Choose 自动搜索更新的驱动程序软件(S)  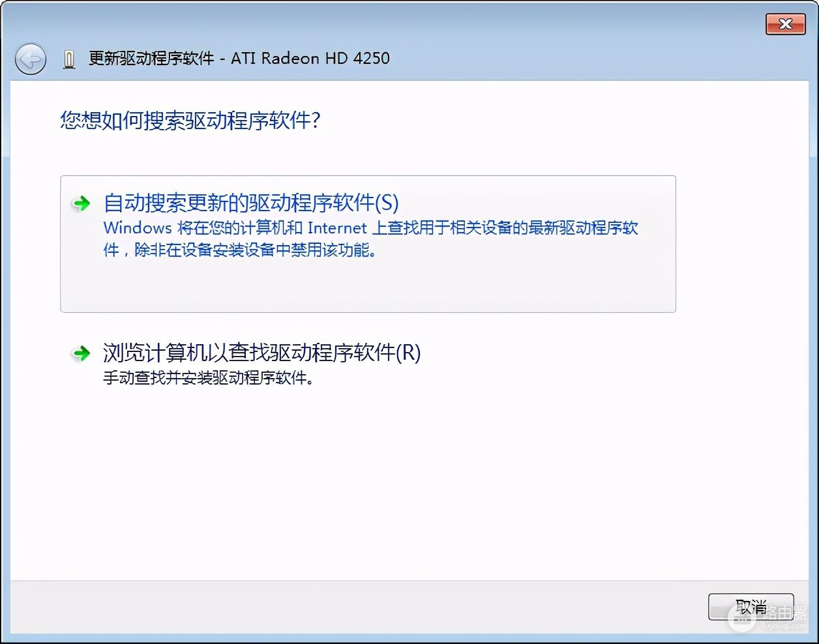(x=251, y=203)
